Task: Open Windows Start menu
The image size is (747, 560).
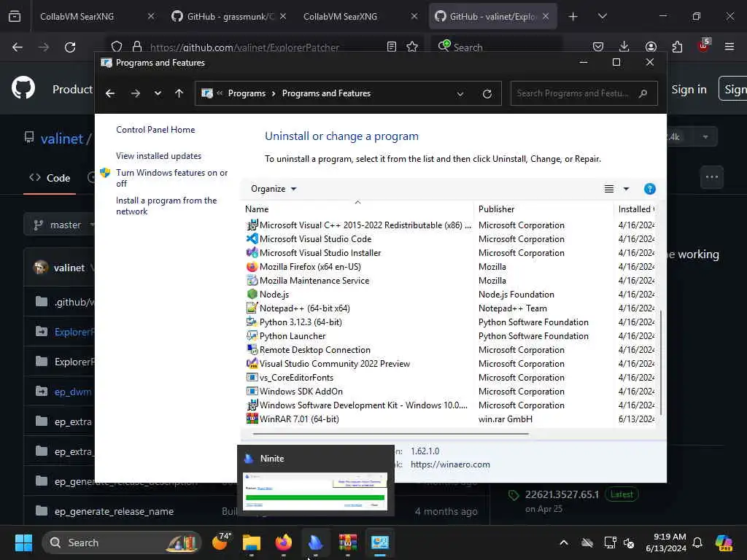Action: (x=23, y=542)
